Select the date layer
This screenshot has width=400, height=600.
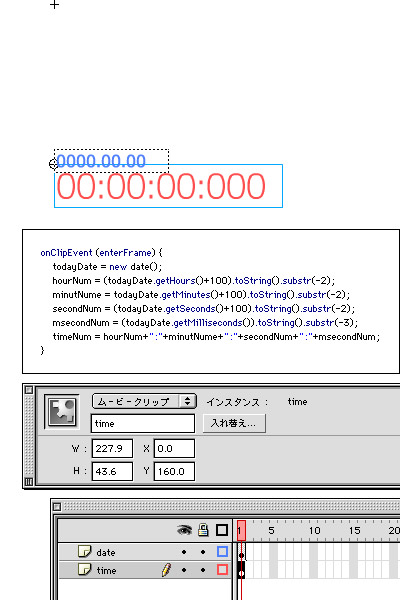[x=145, y=552]
